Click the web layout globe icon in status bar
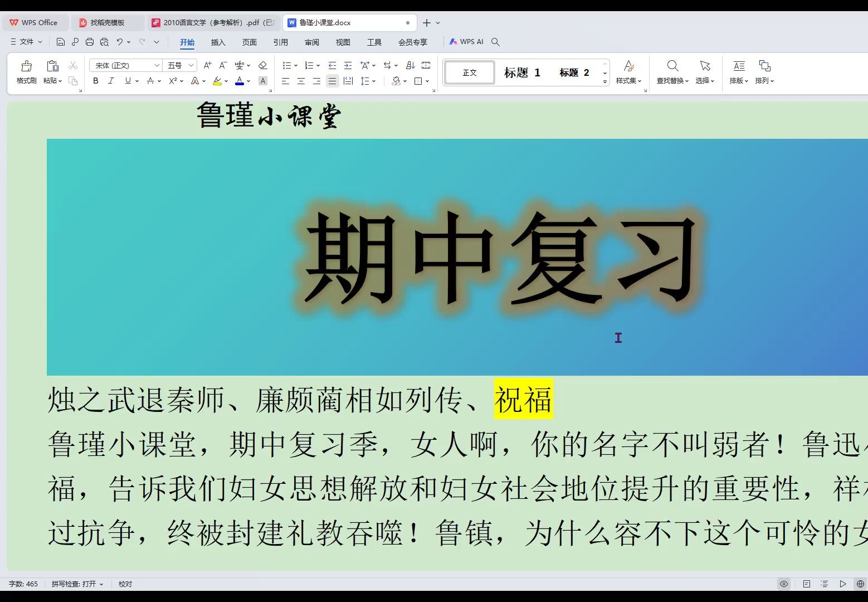Viewport: 868px width, 602px height. coord(860,584)
